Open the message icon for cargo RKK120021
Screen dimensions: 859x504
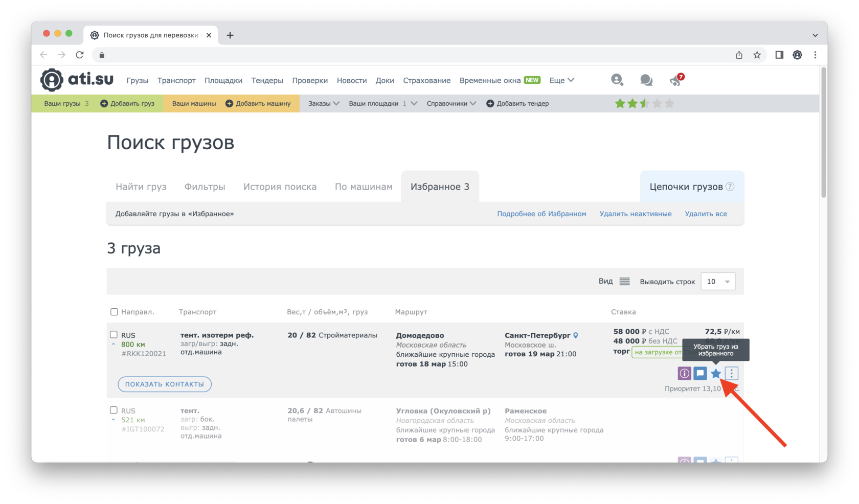tap(700, 373)
